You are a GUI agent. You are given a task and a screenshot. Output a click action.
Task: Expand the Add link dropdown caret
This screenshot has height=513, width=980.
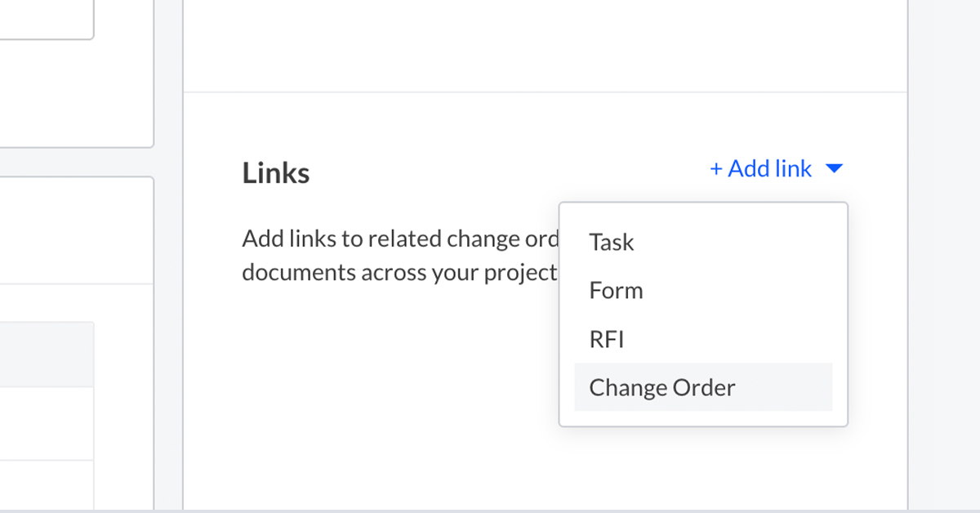coord(834,169)
